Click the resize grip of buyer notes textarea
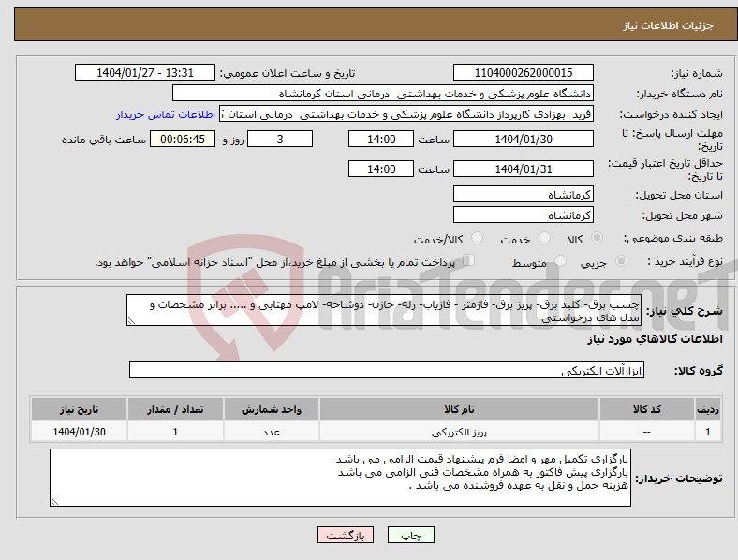 click(x=54, y=502)
